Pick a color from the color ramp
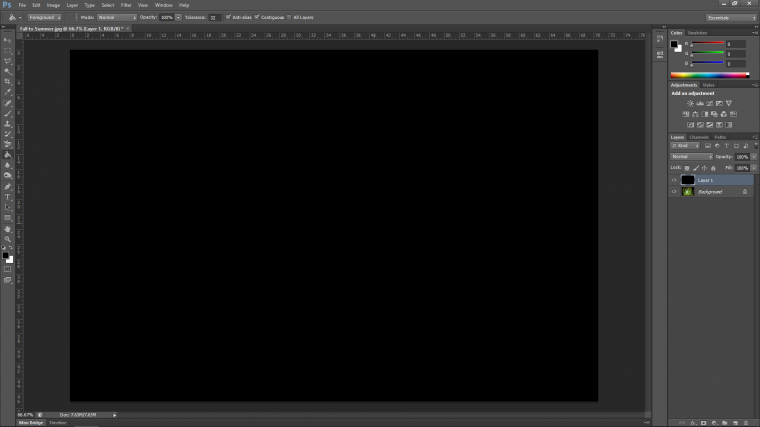The image size is (760, 427). [x=710, y=75]
